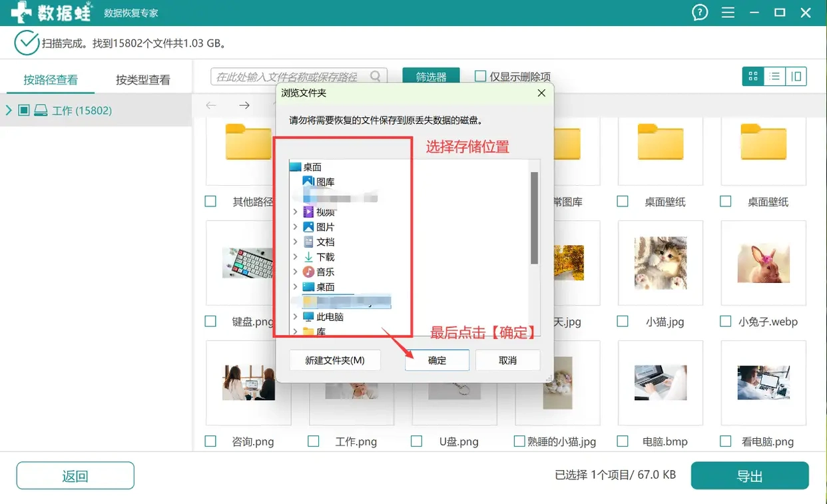Image resolution: width=827 pixels, height=504 pixels.
Task: Check the checkbox next to 键盘.png
Action: (x=210, y=321)
